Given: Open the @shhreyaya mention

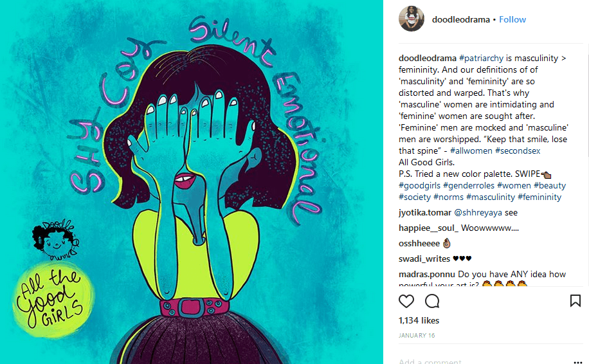Looking at the screenshot, I should click(x=478, y=213).
